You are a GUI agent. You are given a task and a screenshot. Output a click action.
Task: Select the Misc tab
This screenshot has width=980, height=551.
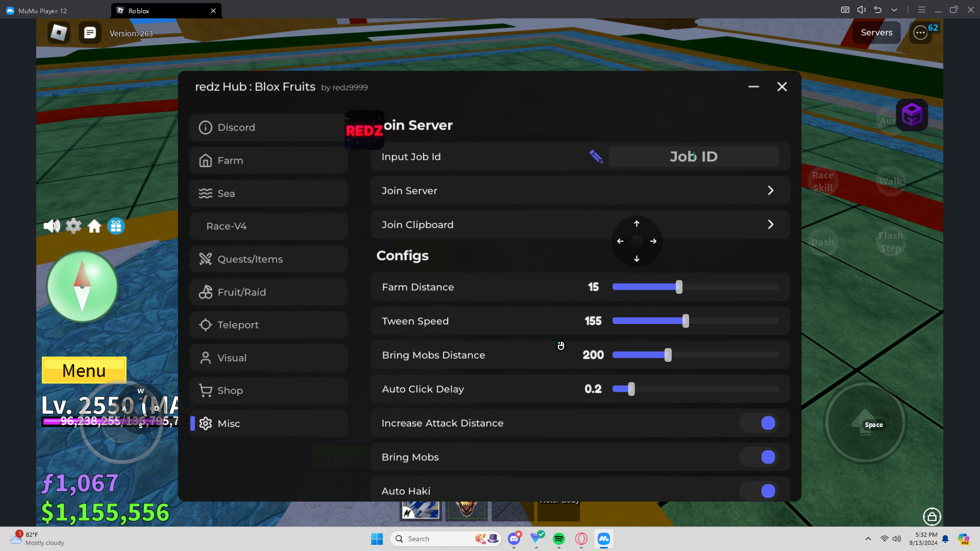pyautogui.click(x=268, y=423)
